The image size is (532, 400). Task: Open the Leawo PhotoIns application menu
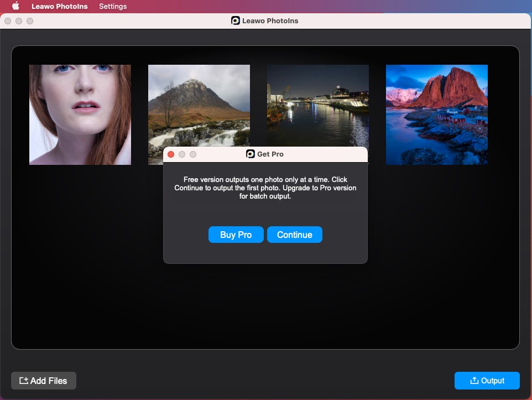click(x=59, y=7)
